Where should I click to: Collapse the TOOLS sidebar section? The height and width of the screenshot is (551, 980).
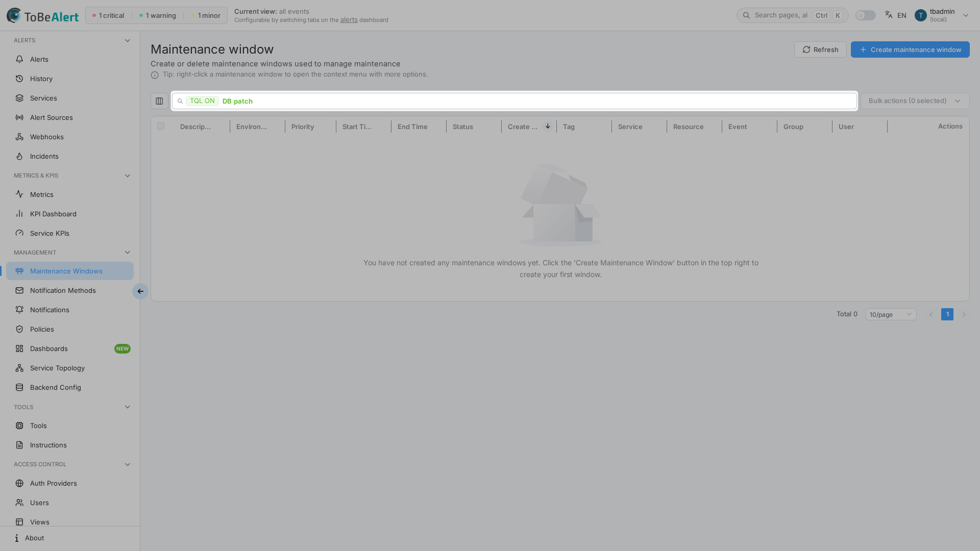[x=128, y=407]
